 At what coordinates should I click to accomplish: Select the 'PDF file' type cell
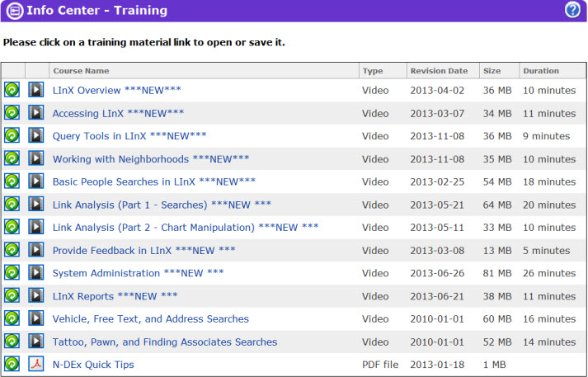(x=380, y=365)
